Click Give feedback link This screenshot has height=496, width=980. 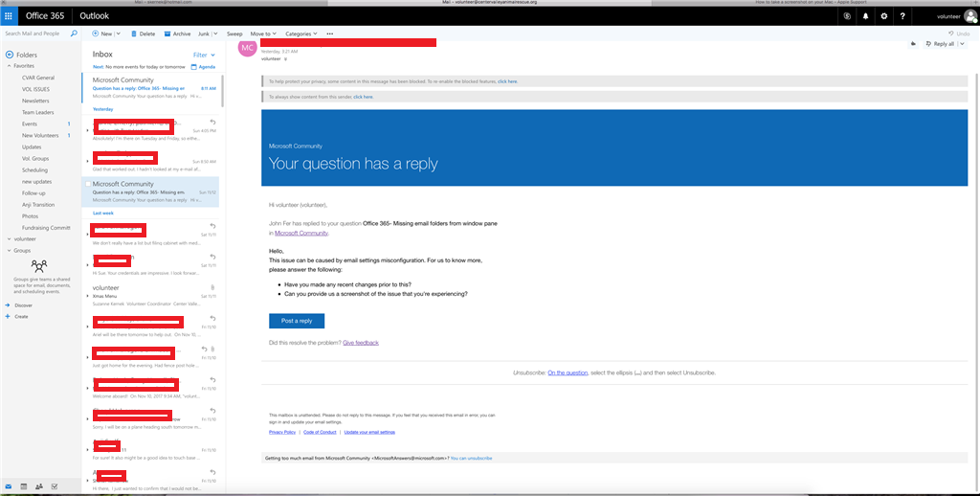tap(361, 343)
